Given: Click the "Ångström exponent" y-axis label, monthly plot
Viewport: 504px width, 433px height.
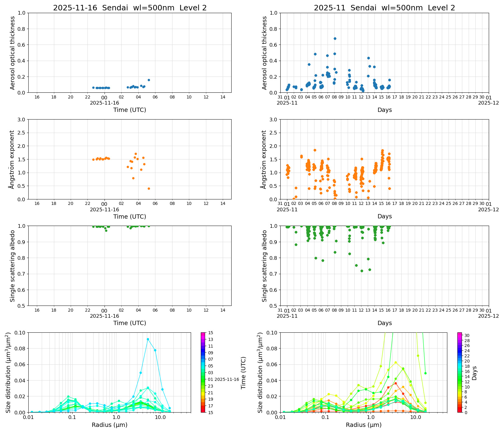Looking at the screenshot, I should 264,159.
